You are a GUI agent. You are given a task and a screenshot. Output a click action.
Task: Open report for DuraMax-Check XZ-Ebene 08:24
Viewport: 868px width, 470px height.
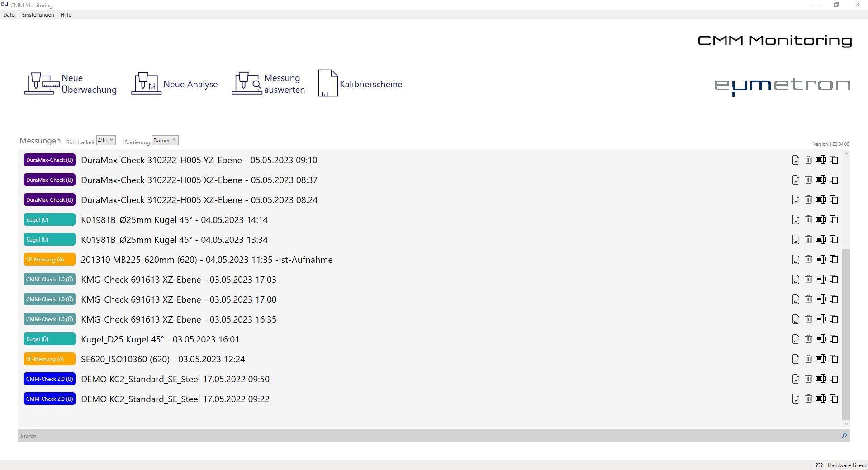click(796, 200)
